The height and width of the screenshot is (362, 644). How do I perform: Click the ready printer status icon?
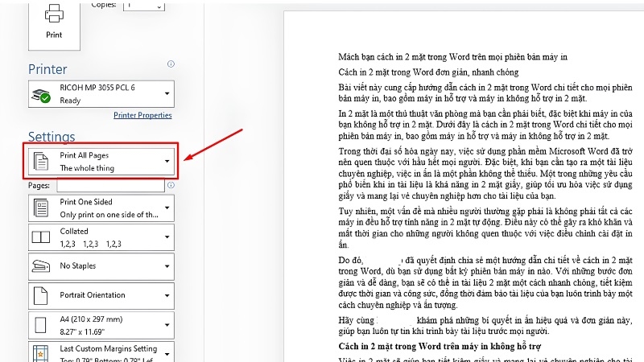(41, 96)
